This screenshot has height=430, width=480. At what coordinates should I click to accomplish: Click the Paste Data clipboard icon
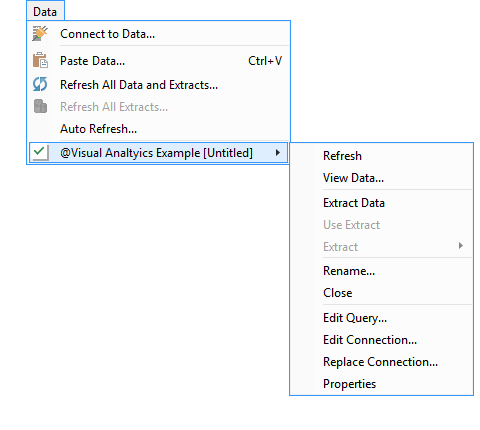click(40, 60)
